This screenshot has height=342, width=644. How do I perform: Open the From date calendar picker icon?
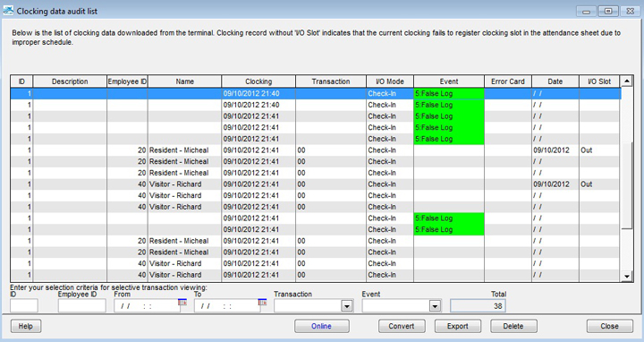(182, 302)
